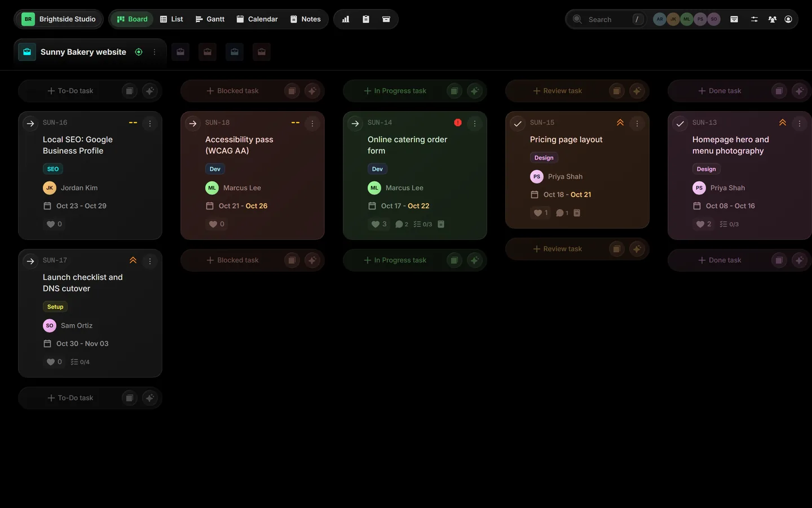Select the third dimmed briefcase project icon
Viewport: 812px width, 508px height.
[235, 52]
